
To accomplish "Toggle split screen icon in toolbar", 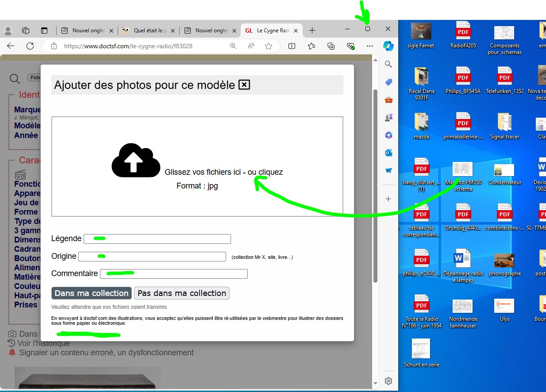I will 292,46.
